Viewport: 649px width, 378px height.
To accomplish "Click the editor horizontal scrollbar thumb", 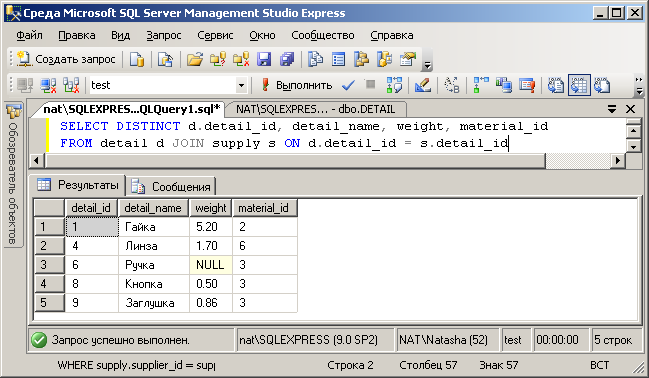I will click(x=295, y=160).
